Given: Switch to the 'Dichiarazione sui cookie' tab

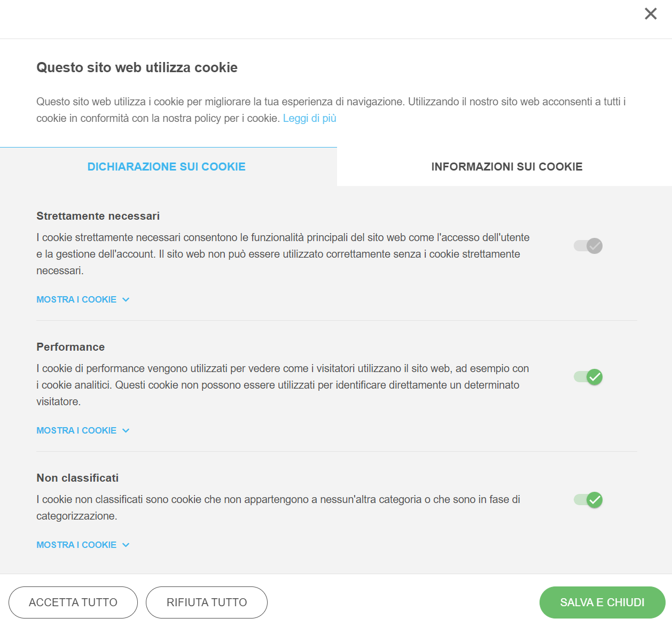Looking at the screenshot, I should (166, 167).
